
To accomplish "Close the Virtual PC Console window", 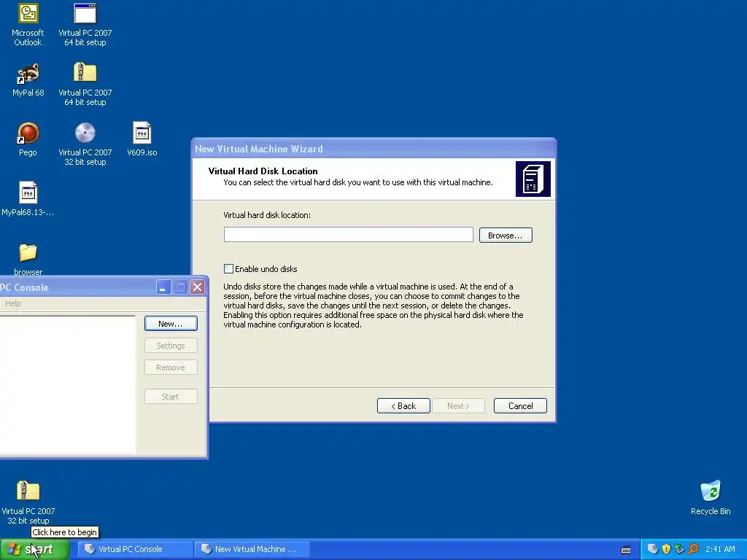I will (x=197, y=287).
